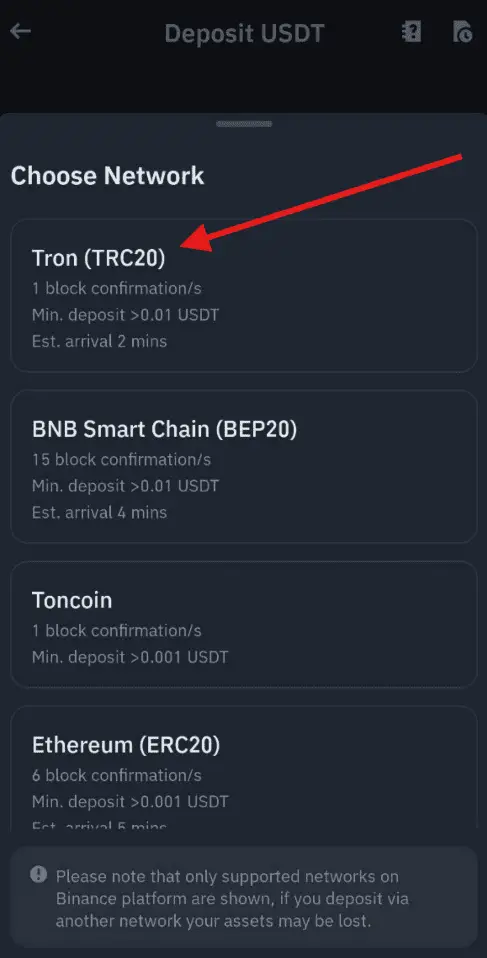
Task: Open the deposit help guide icon
Action: pyautogui.click(x=412, y=32)
